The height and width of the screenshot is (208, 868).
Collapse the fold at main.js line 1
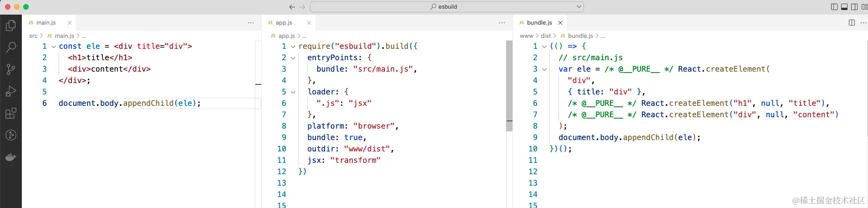pos(54,47)
